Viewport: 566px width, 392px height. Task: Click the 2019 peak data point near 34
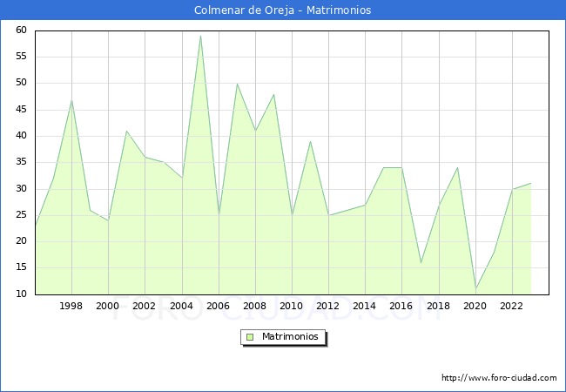coord(457,167)
